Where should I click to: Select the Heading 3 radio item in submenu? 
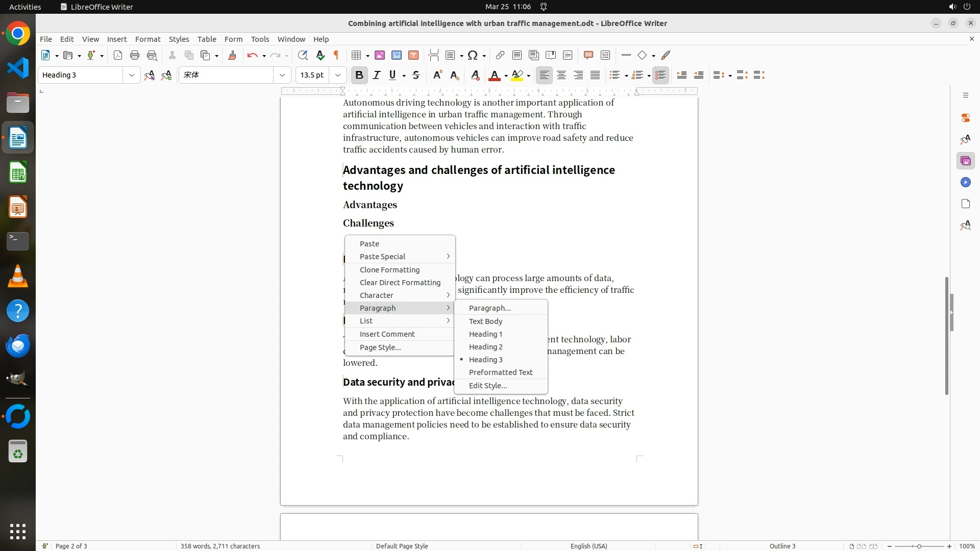(485, 360)
